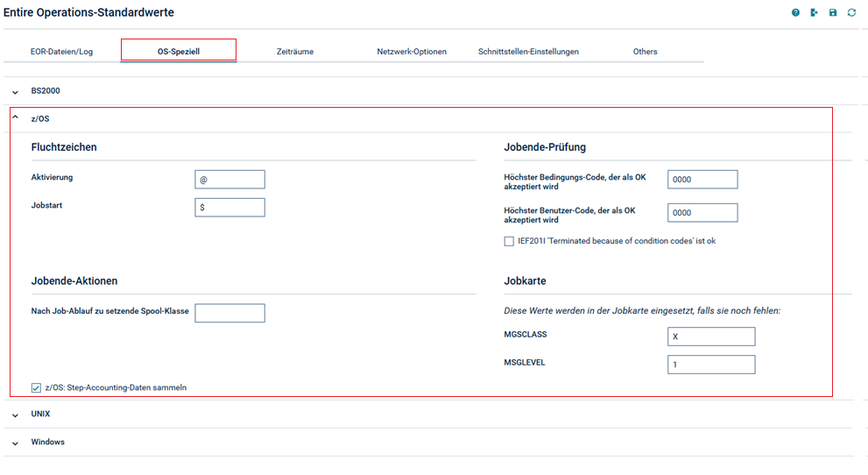Click the Jobstart label
Image resolution: width=868 pixels, height=475 pixels.
(x=46, y=205)
